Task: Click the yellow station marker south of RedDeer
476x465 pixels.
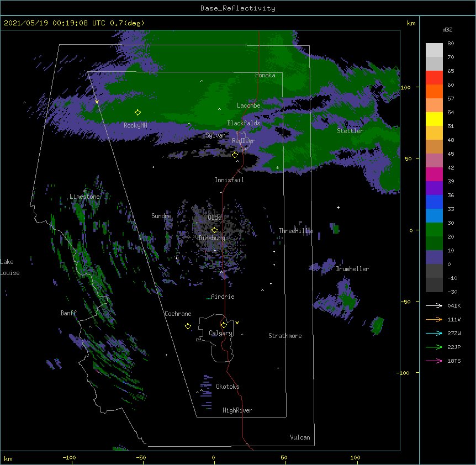Action: coord(235,155)
